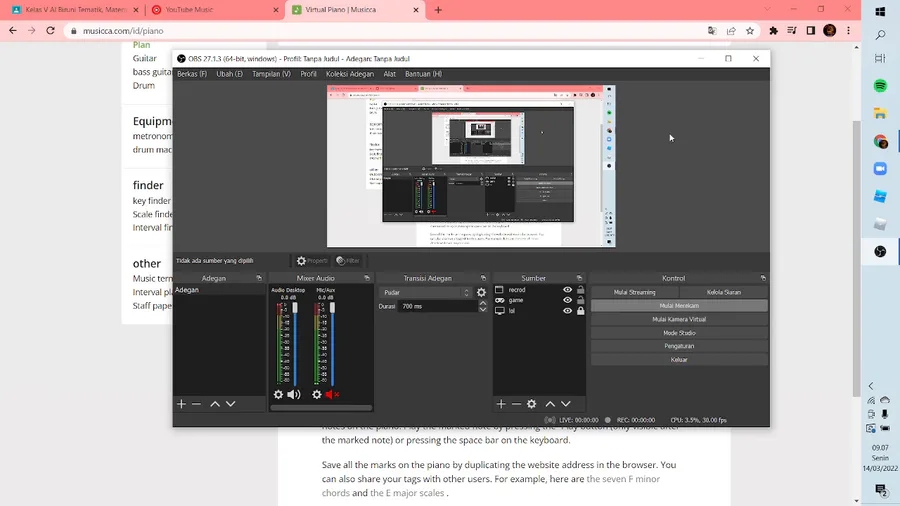Click the Durasi 700 ms field
This screenshot has height=506, width=900.
(438, 306)
